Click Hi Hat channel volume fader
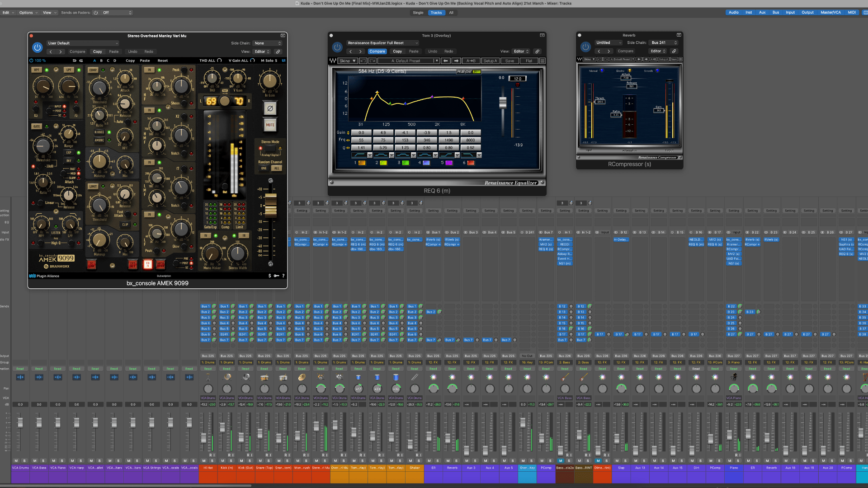The width and height of the screenshot is (868, 488). coord(203,438)
